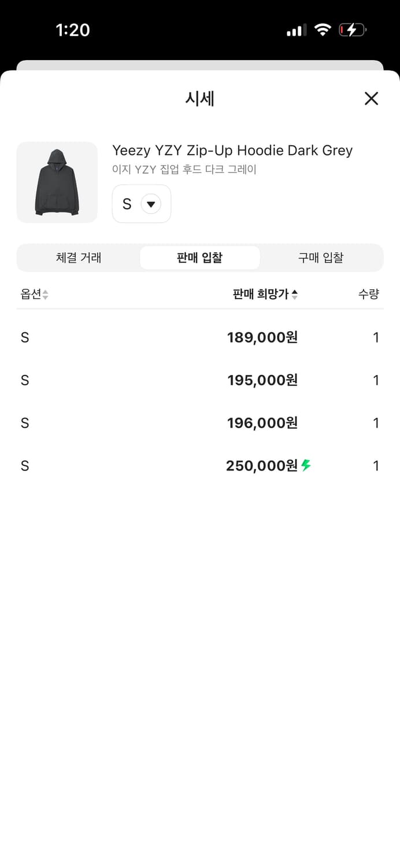Tap the battery charging indicator
The height and width of the screenshot is (868, 400).
tap(352, 30)
